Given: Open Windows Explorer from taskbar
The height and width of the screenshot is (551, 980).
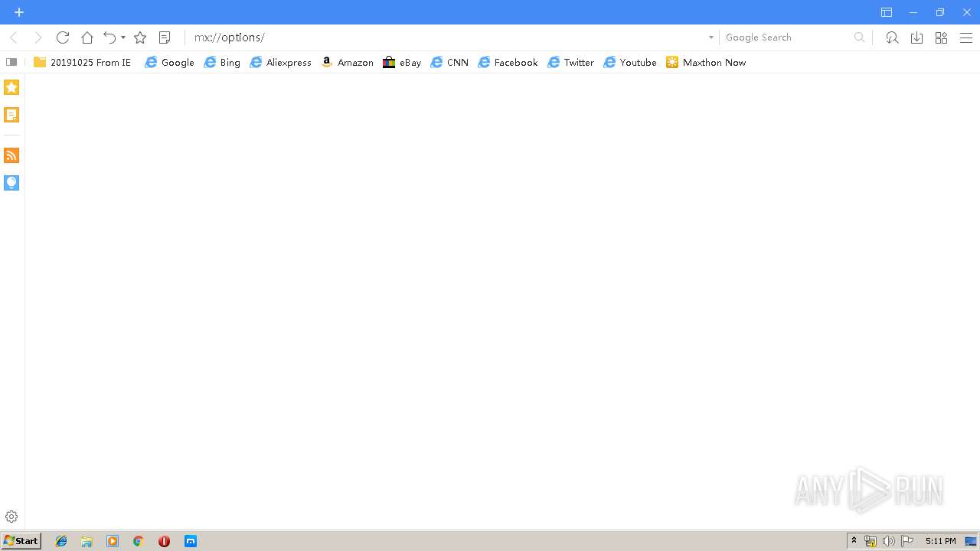Looking at the screenshot, I should (87, 541).
